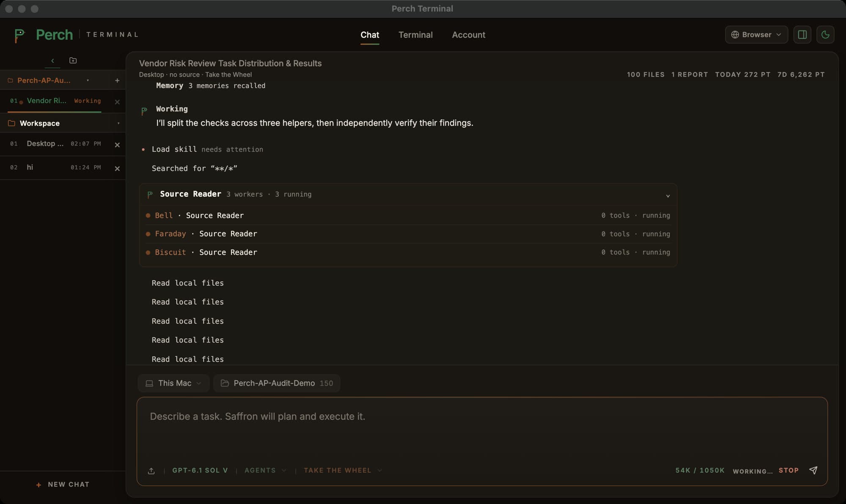Switch to the Chat tab

(x=370, y=35)
